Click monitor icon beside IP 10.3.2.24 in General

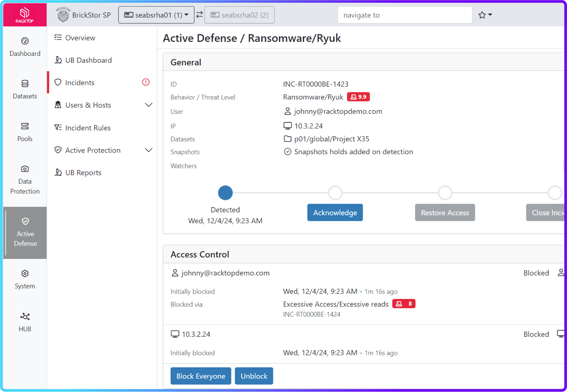click(287, 126)
